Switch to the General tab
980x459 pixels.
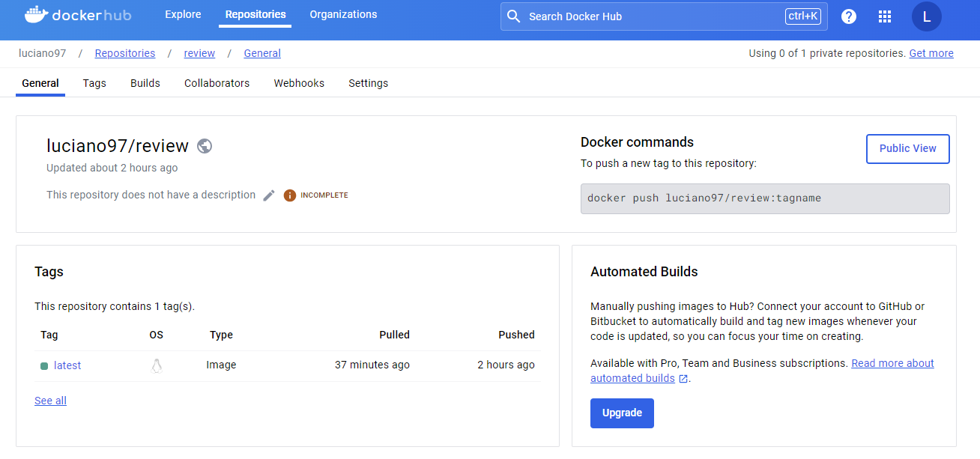tap(40, 83)
